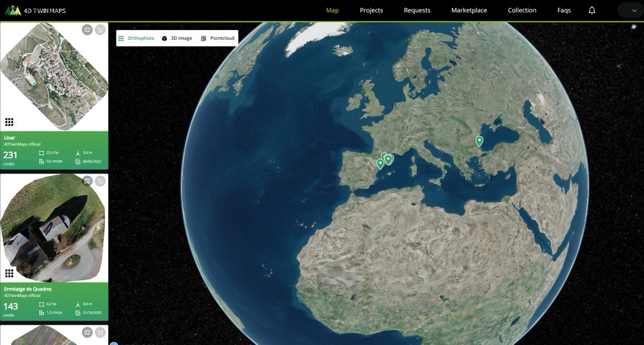Viewport: 644px width, 345px height.
Task: Open the Collection page
Action: pyautogui.click(x=522, y=10)
